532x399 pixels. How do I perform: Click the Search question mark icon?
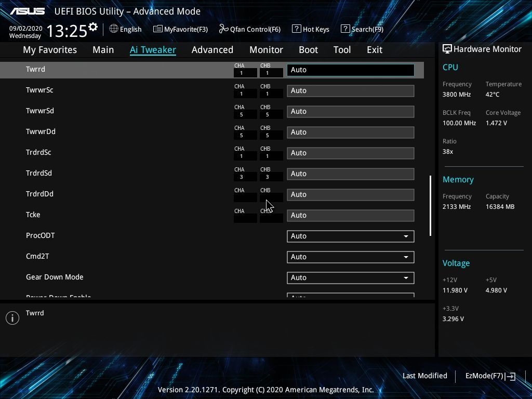tap(345, 29)
